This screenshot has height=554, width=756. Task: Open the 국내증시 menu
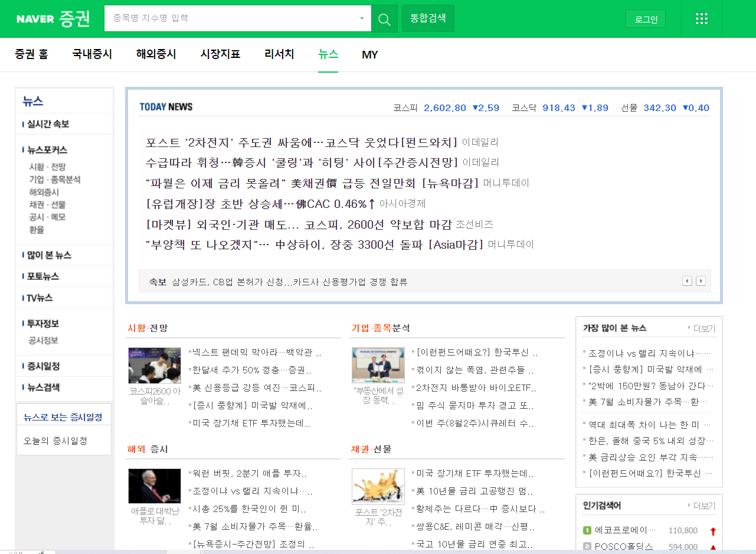tap(91, 54)
